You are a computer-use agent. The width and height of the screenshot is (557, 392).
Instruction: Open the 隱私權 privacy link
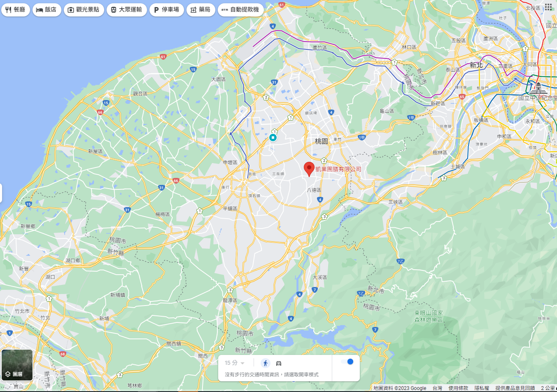pyautogui.click(x=482, y=388)
